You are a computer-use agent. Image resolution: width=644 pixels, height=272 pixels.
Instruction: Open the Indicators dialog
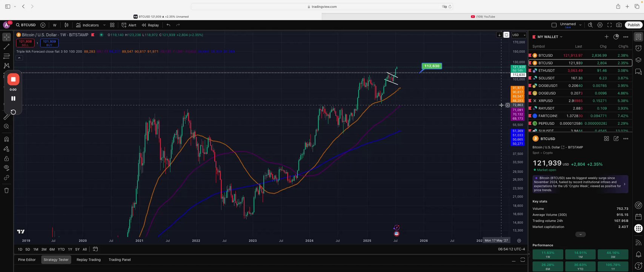pos(88,25)
